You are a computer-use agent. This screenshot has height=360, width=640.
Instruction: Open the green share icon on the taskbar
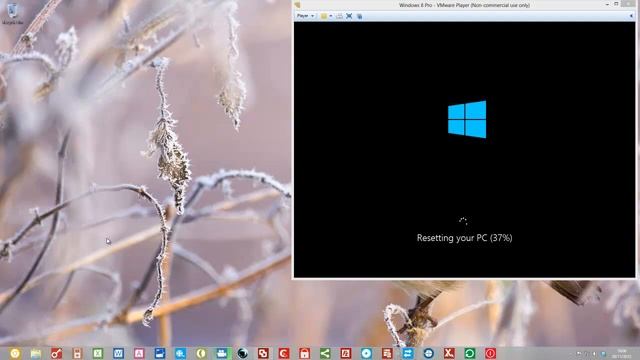(x=325, y=353)
